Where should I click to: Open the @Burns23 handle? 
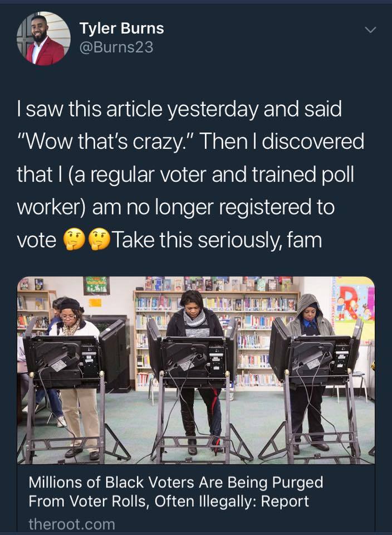tap(116, 47)
